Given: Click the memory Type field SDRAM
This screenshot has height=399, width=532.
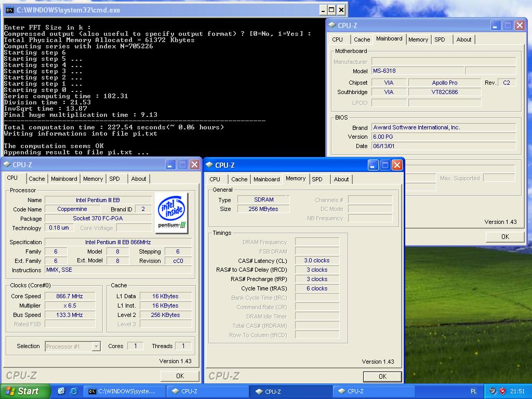Looking at the screenshot, I should coord(263,199).
